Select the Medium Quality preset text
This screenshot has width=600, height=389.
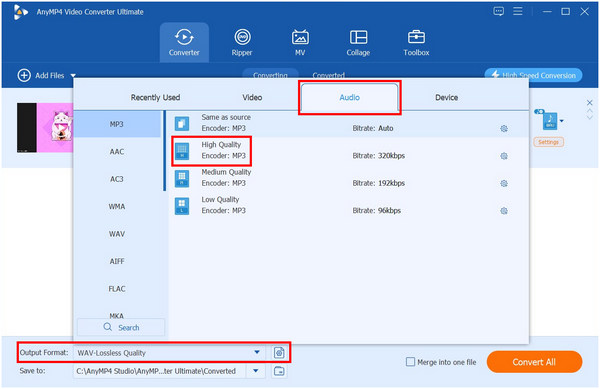[x=226, y=172]
